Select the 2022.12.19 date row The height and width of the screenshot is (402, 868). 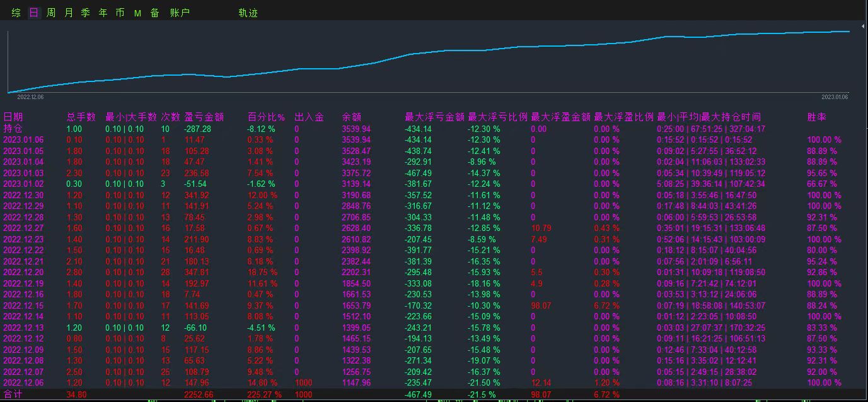click(23, 283)
